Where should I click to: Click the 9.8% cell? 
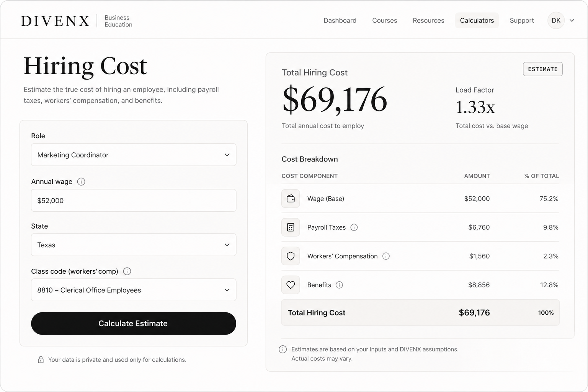tap(551, 227)
